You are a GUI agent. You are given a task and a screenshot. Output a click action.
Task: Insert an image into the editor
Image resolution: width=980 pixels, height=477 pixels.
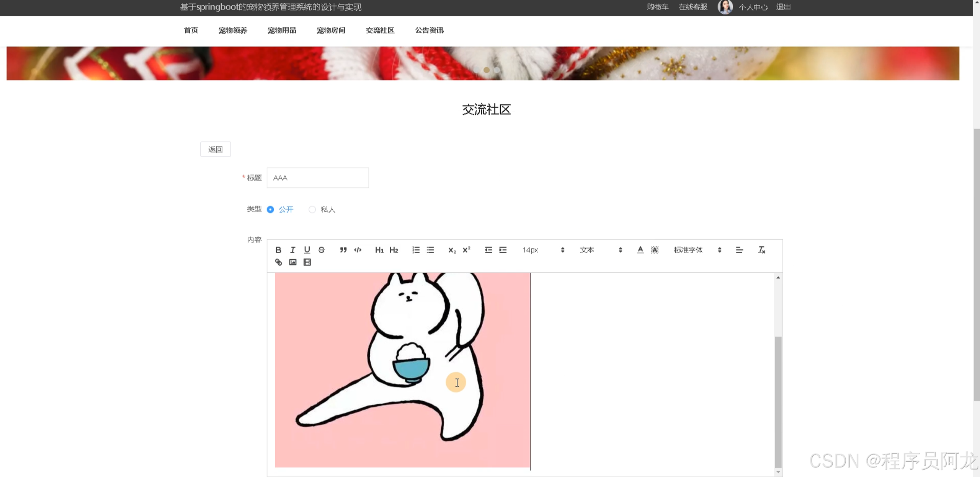tap(293, 262)
